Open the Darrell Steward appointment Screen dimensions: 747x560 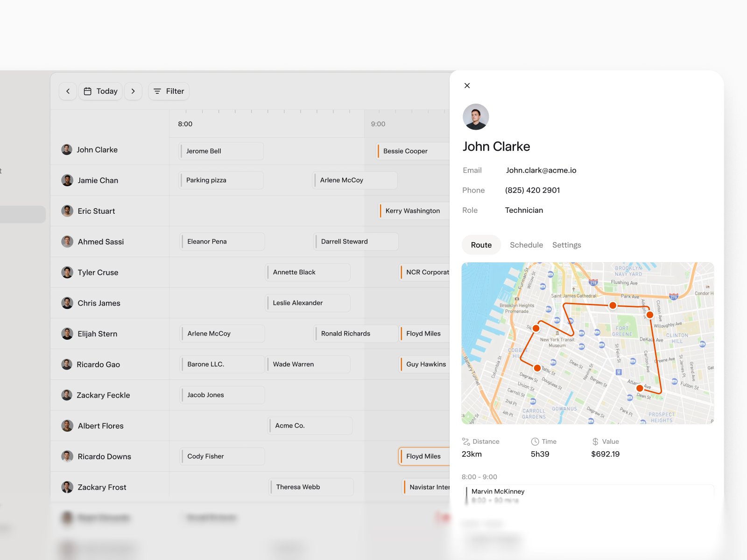tap(356, 242)
